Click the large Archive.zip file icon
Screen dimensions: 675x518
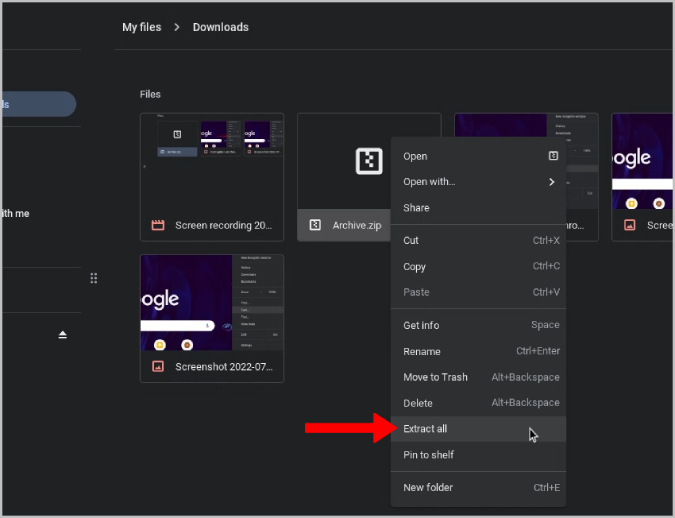click(x=369, y=161)
